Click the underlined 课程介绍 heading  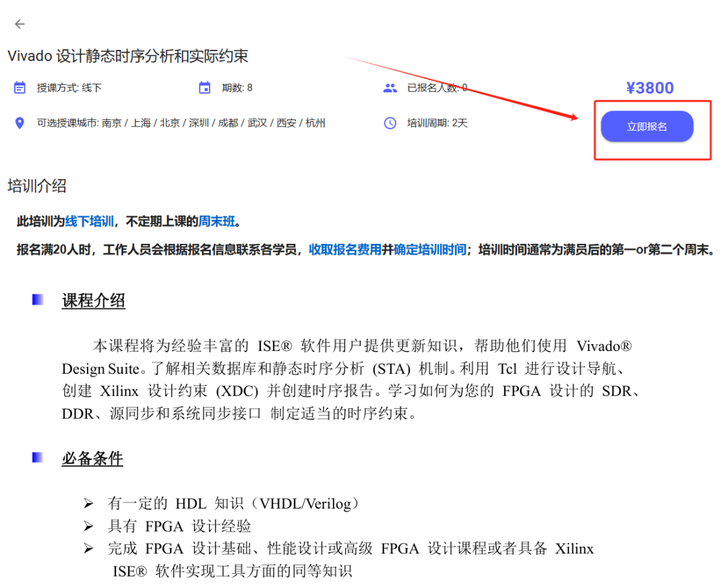click(x=93, y=300)
